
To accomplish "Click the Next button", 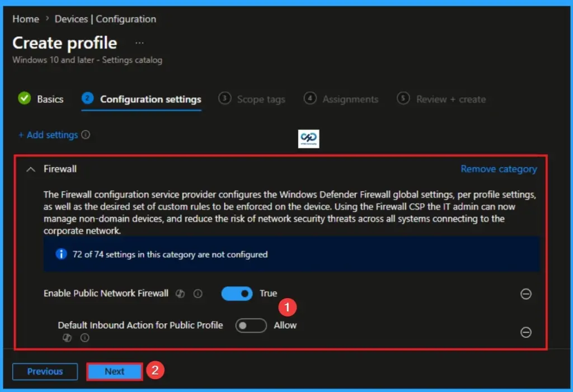I will [114, 371].
